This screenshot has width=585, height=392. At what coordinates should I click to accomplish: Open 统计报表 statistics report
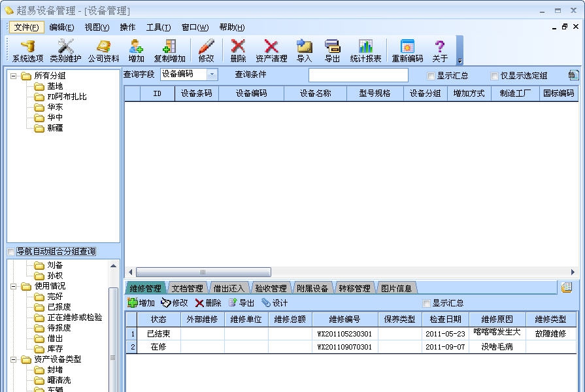coord(365,50)
